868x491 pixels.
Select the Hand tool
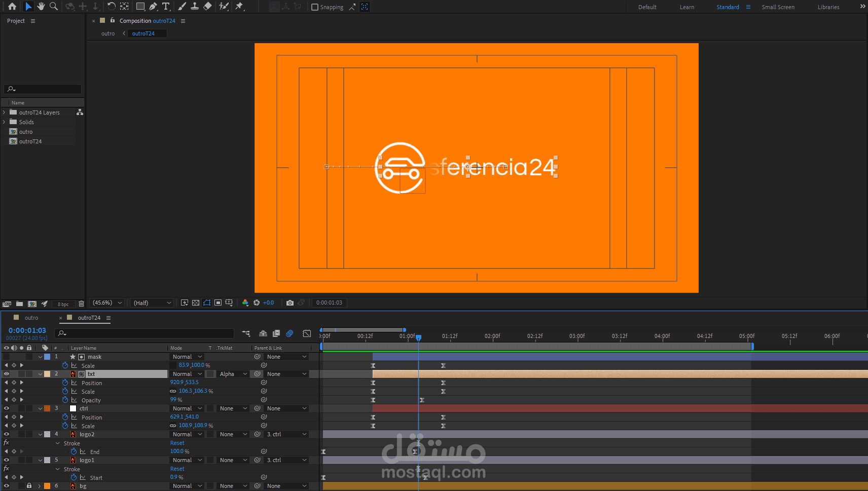(41, 7)
